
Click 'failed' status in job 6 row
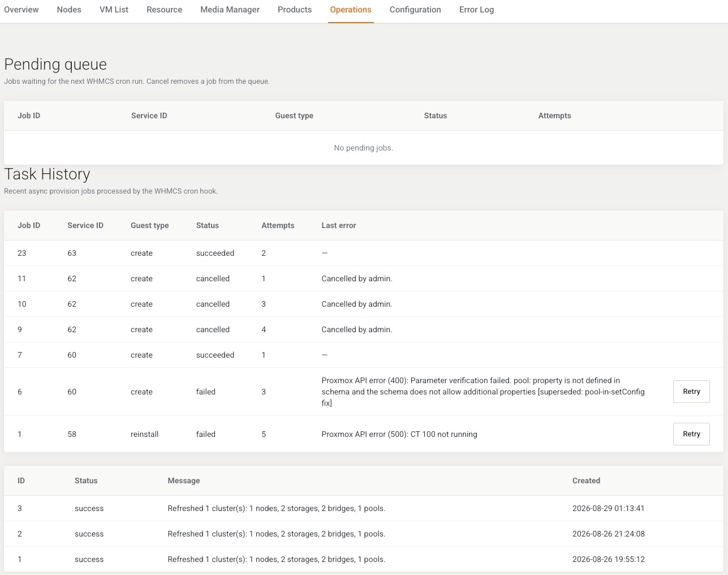pos(206,392)
